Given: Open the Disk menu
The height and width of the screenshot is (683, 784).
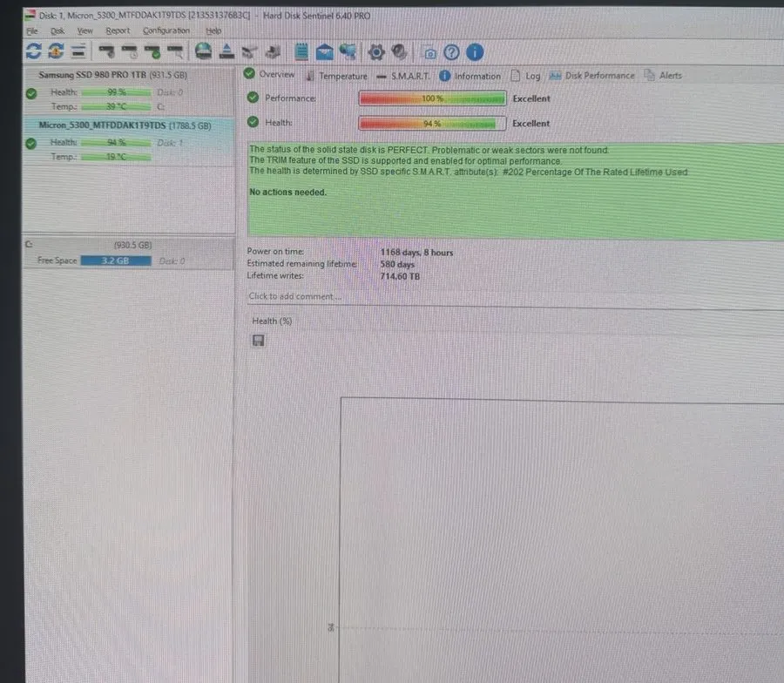Looking at the screenshot, I should (x=57, y=31).
